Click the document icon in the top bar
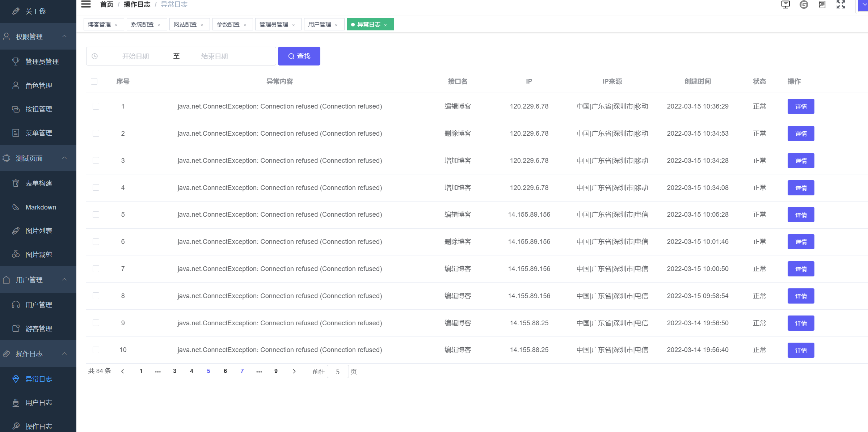Viewport: 868px width, 432px height. pyautogui.click(x=822, y=4)
